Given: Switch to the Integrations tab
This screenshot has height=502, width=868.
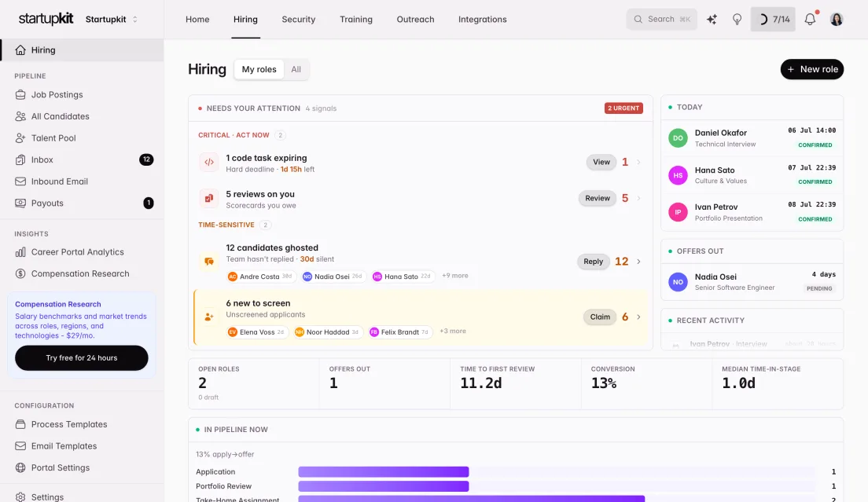Looking at the screenshot, I should pyautogui.click(x=482, y=20).
